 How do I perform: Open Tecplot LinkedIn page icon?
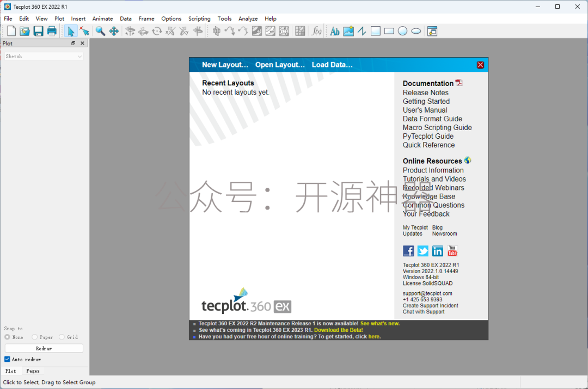click(438, 251)
